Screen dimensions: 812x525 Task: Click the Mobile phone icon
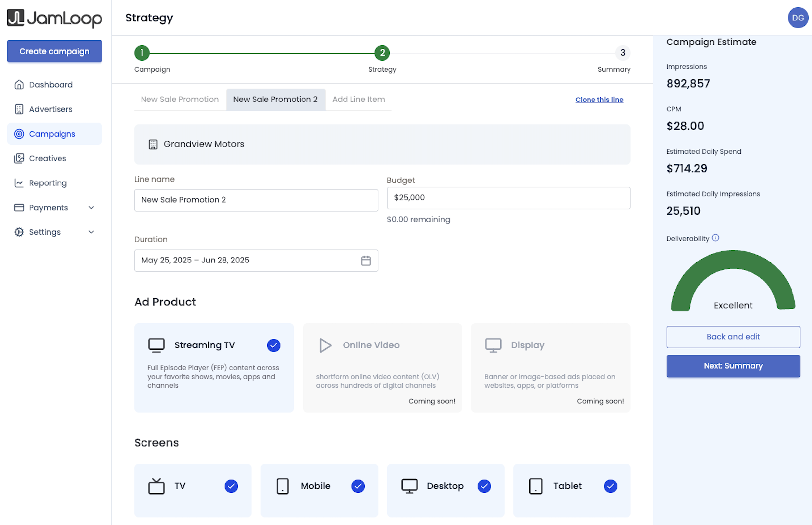283,486
